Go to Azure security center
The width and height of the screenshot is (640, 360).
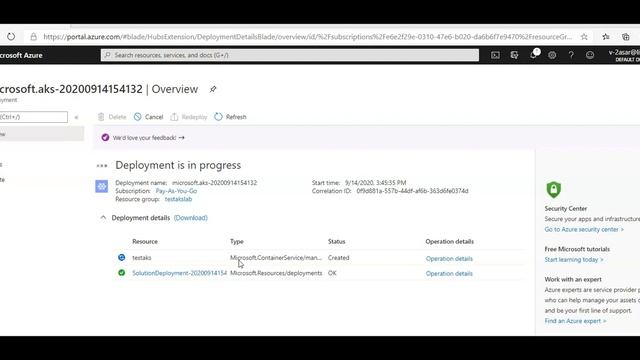584,229
